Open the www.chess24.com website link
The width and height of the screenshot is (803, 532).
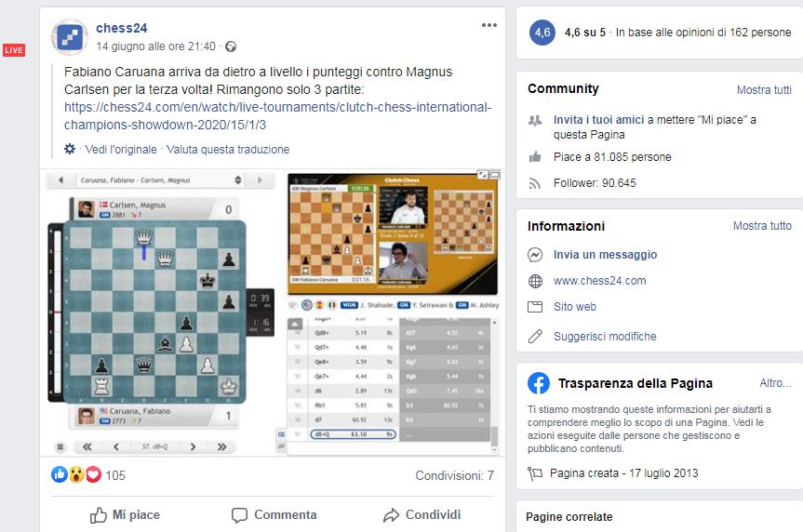599,281
